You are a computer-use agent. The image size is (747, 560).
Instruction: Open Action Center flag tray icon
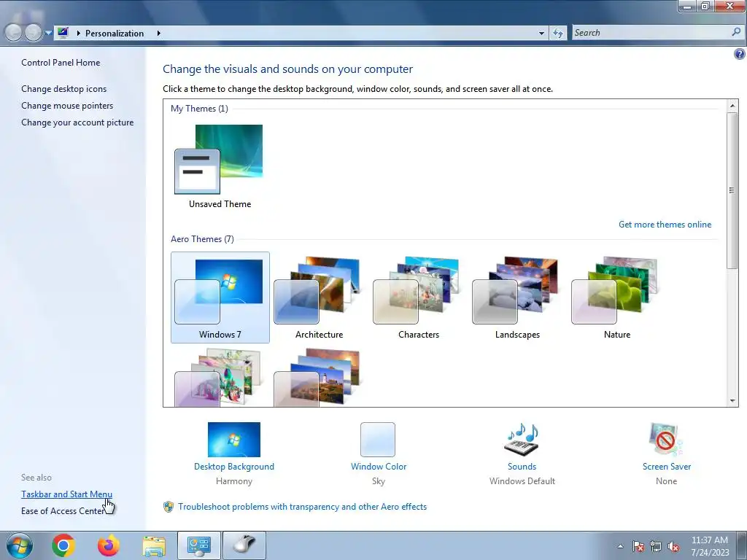638,546
